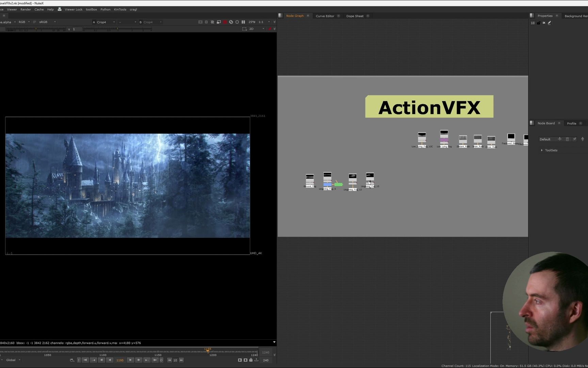Expand the ToolSets tree item

[542, 150]
